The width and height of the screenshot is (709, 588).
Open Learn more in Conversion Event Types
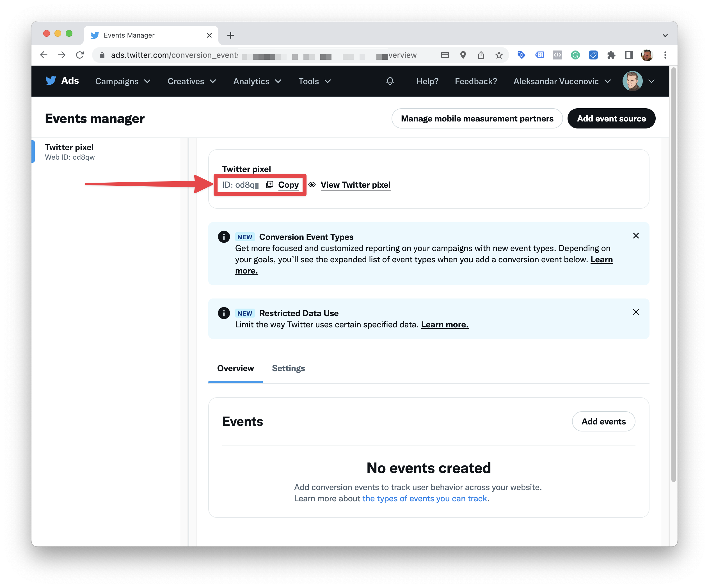click(x=601, y=259)
